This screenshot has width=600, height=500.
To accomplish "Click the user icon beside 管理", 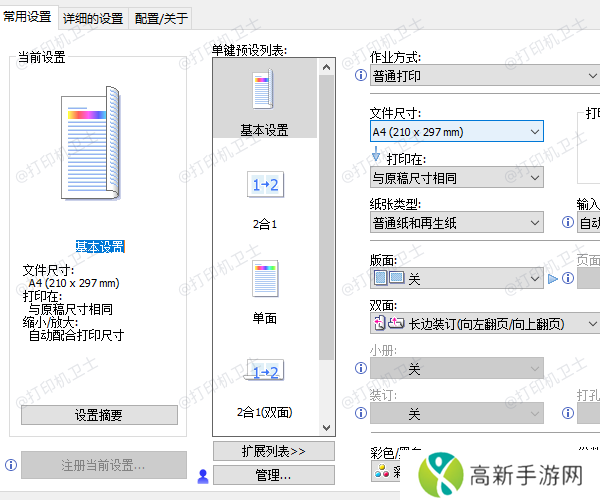I will pyautogui.click(x=203, y=476).
